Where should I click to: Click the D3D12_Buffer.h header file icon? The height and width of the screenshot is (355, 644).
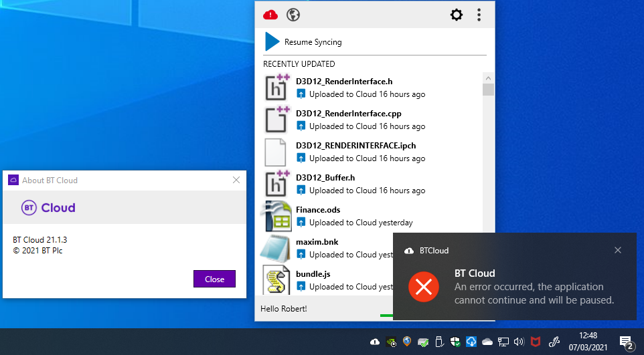276,184
